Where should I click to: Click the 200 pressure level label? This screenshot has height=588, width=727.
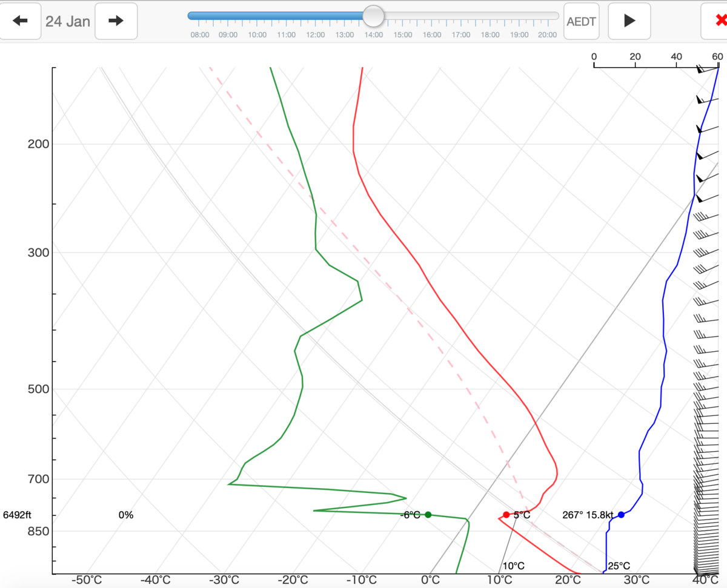[39, 144]
